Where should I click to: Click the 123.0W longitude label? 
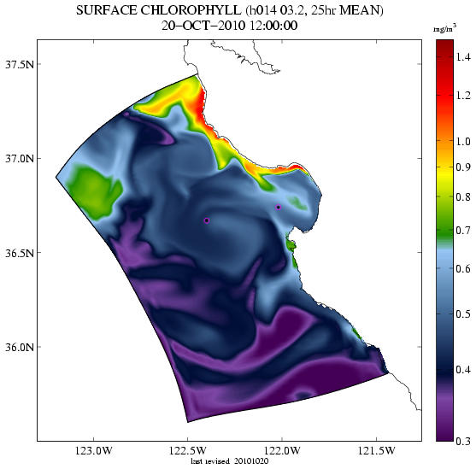point(93,450)
